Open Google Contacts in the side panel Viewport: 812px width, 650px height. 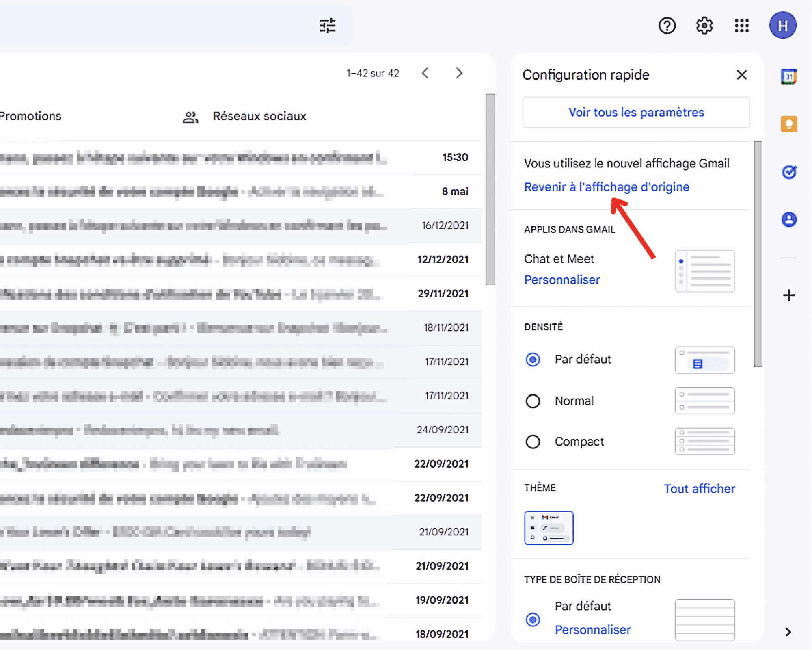click(x=789, y=219)
